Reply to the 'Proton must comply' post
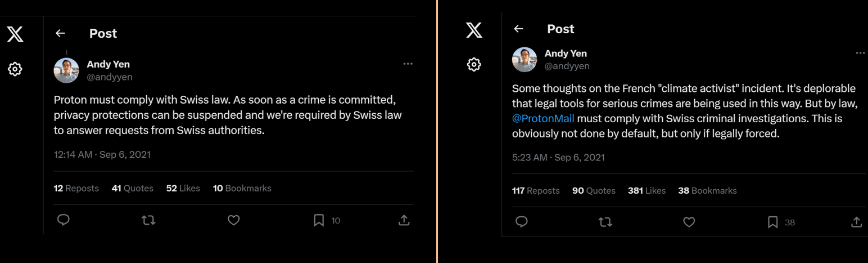Screen dimensions: 868x263 pos(64,220)
